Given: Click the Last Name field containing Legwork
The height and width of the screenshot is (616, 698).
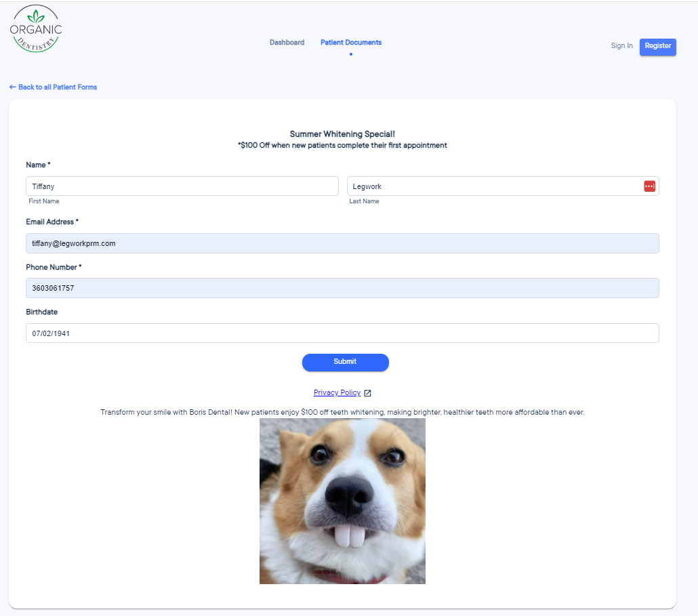Looking at the screenshot, I should point(503,186).
